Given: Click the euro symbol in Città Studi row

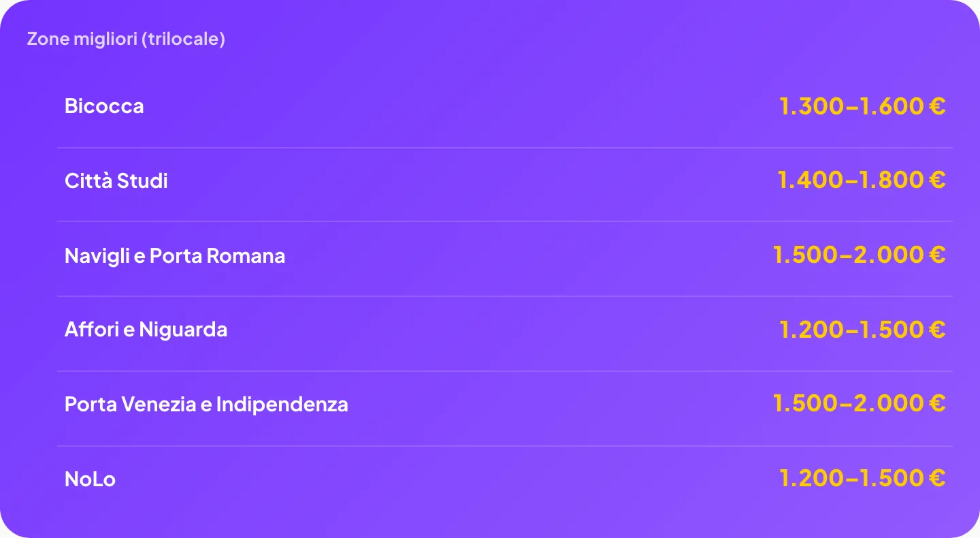Looking at the screenshot, I should [937, 180].
